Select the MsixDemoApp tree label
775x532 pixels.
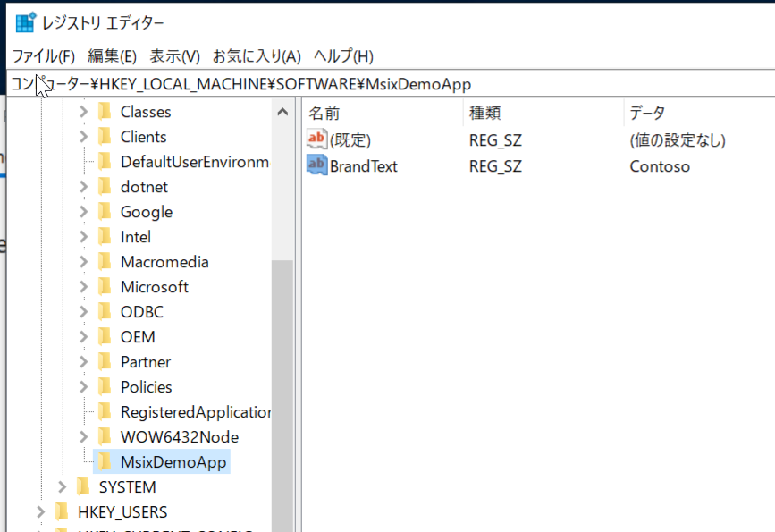click(173, 461)
